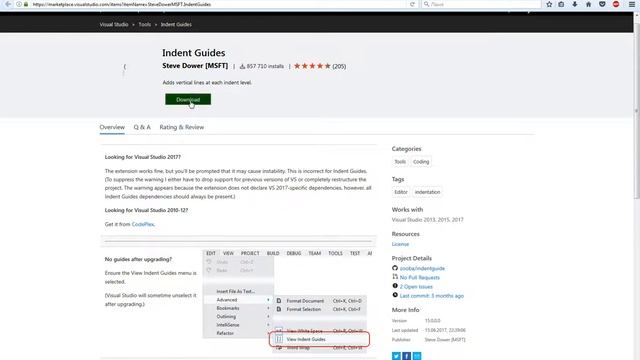640x360 pixels.
Task: Select the Coding category tag
Action: tap(421, 162)
